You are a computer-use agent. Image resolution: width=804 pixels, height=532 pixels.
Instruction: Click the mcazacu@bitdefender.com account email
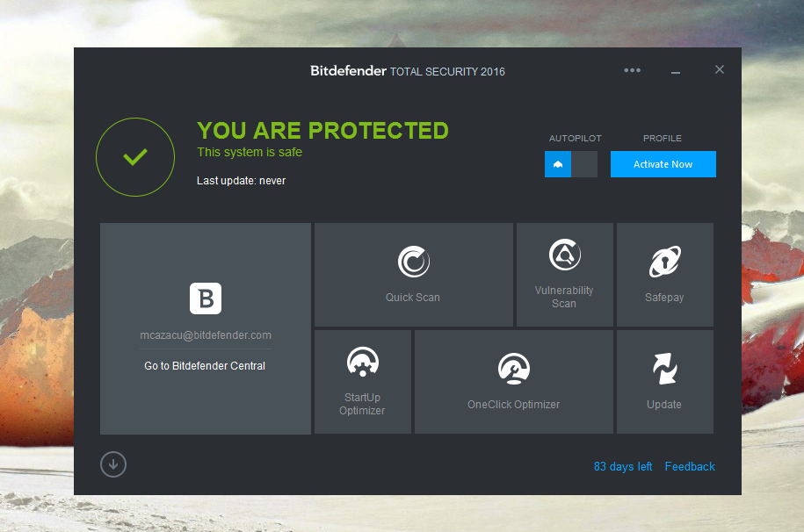[x=206, y=335]
